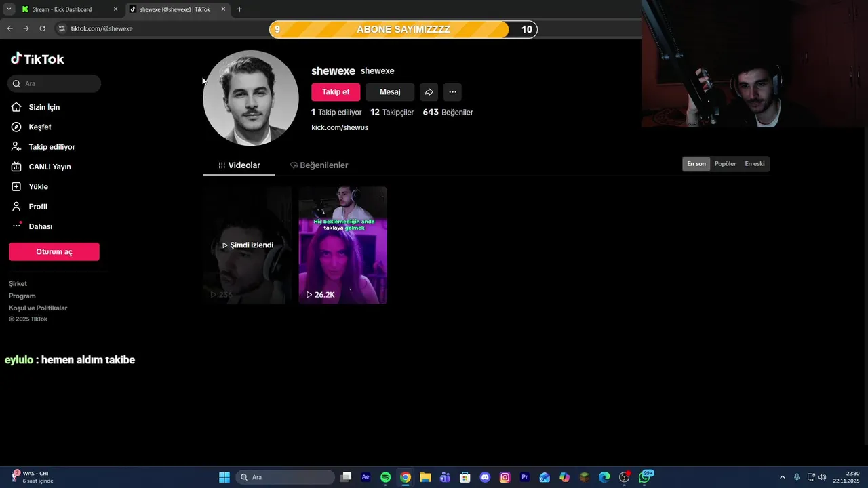Open the 26.2K views video thumbnail
This screenshot has width=868, height=488.
[343, 245]
